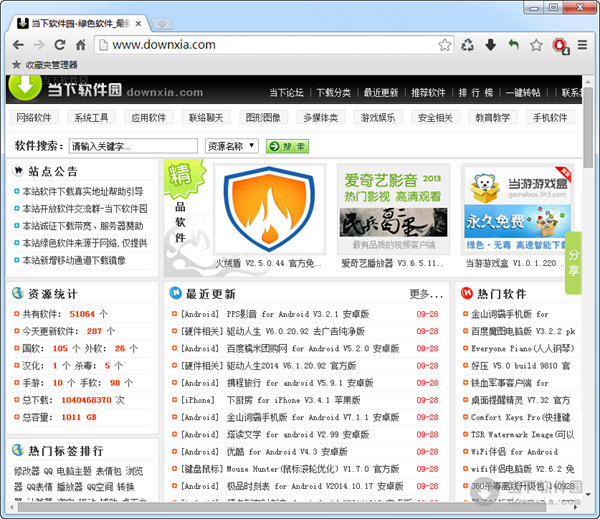Open Everyone Piano(人人钢琴) hot software
This screenshot has width=600, height=519.
tap(523, 349)
